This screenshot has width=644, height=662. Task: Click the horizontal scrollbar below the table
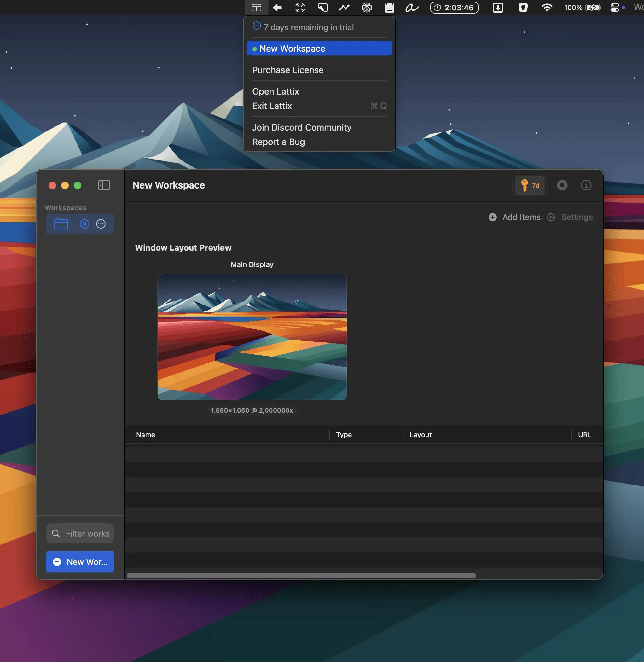[x=301, y=576]
